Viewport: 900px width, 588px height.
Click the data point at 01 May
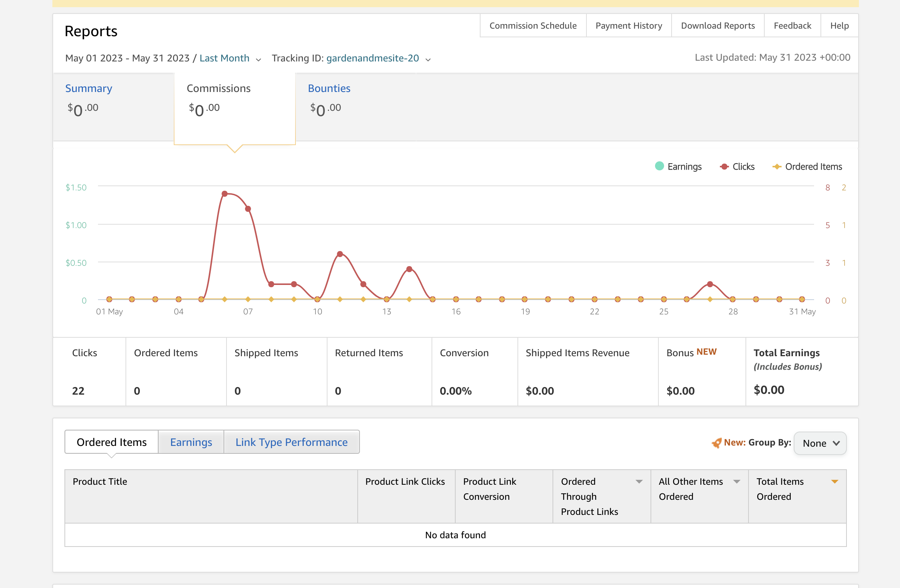109,299
